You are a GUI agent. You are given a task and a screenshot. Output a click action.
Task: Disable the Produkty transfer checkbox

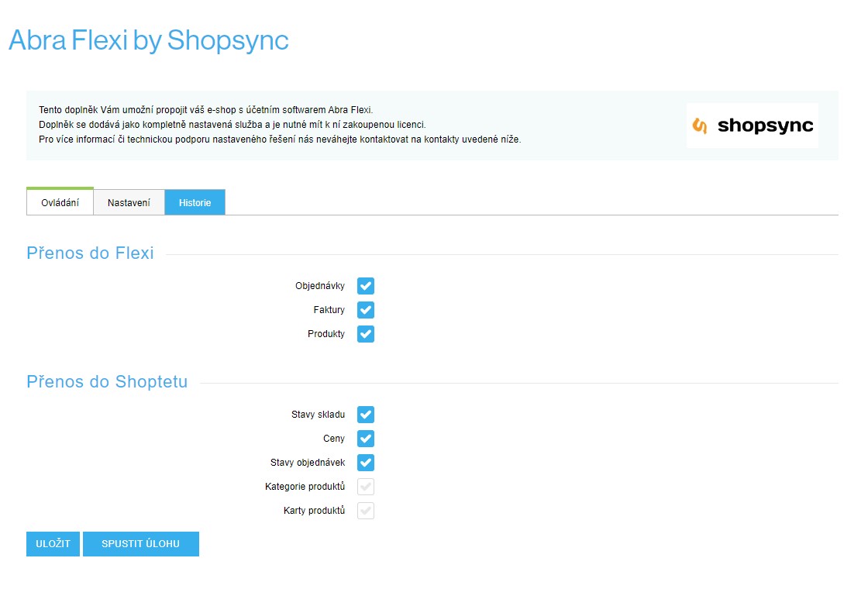(365, 334)
